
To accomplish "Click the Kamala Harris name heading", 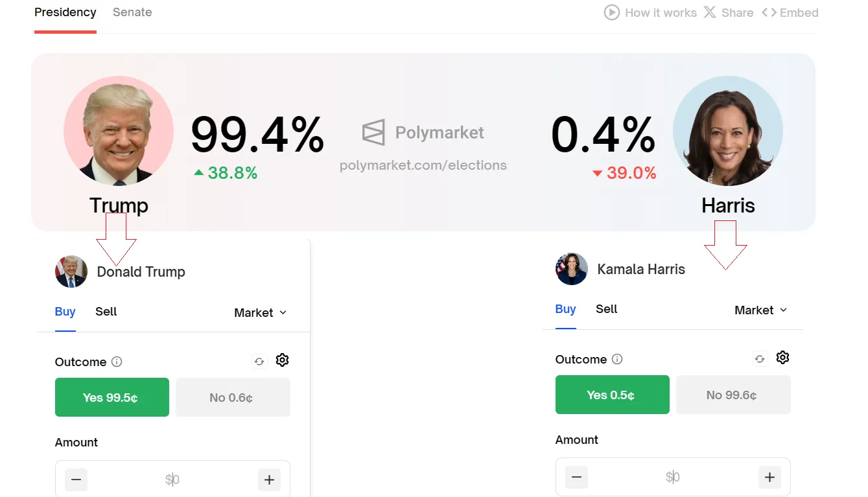I will (x=641, y=269).
